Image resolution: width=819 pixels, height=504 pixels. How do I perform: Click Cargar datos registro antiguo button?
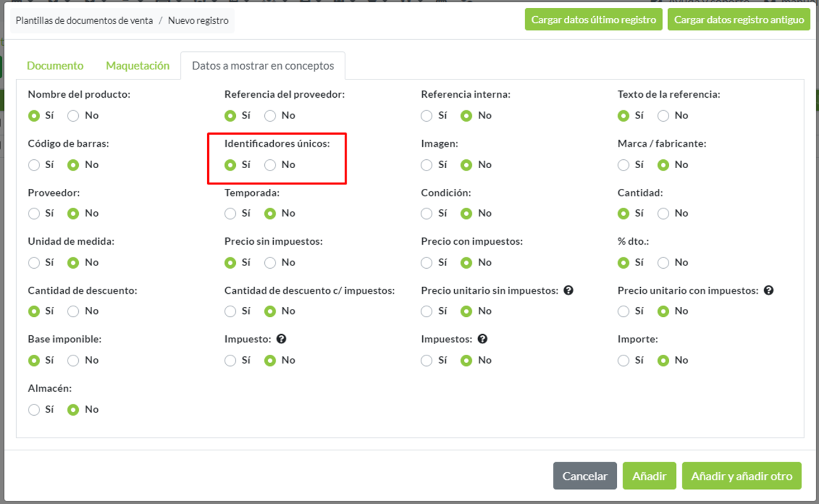pos(739,20)
